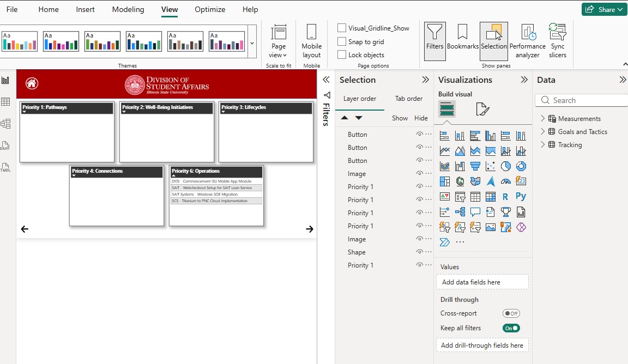Image resolution: width=628 pixels, height=364 pixels.
Task: Enable the Visual_Gridline_Show checkbox
Action: click(x=342, y=27)
